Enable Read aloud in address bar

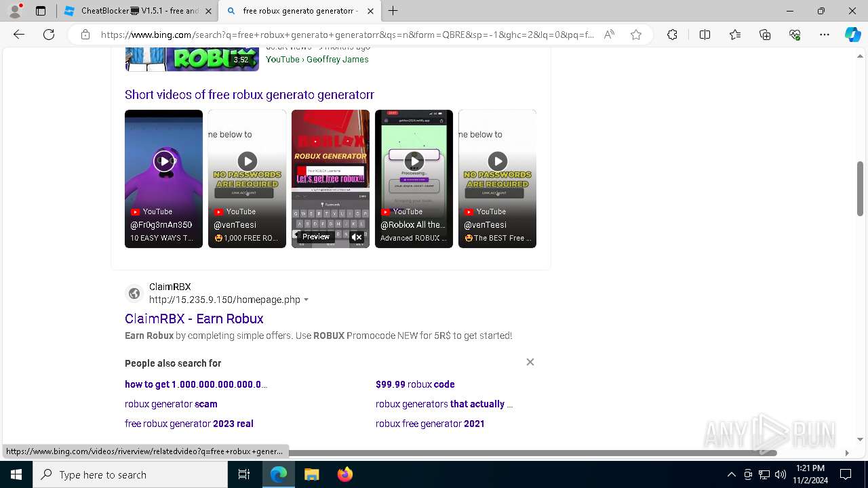click(609, 35)
